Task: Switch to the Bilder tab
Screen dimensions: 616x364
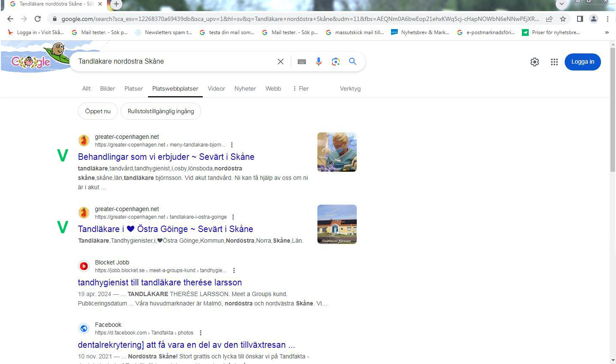Action: click(107, 88)
